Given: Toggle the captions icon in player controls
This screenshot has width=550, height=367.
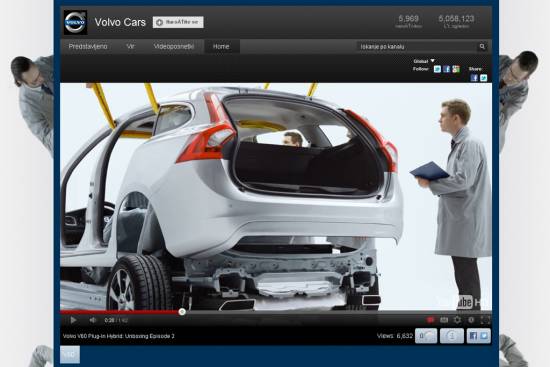Looking at the screenshot, I should tap(444, 320).
